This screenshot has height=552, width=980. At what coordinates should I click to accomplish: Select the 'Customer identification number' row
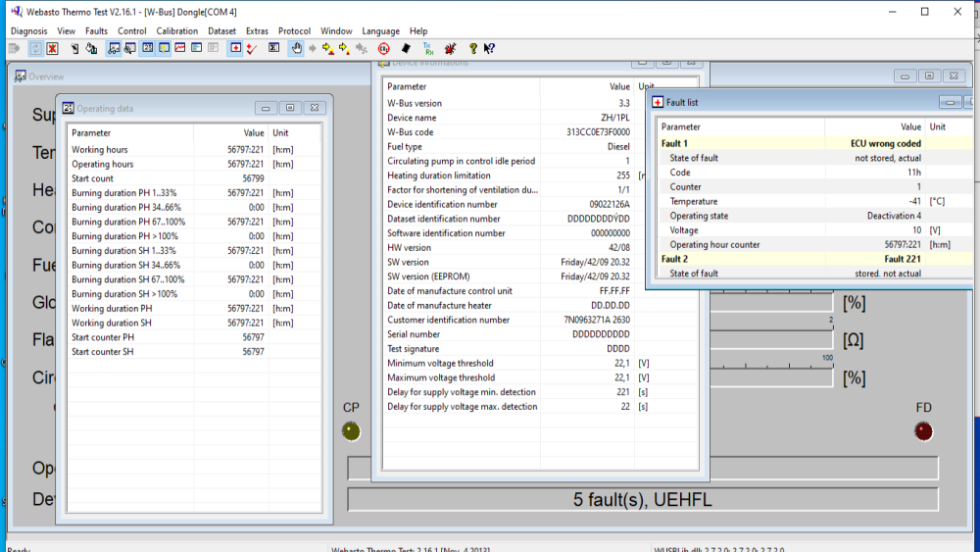pos(541,320)
